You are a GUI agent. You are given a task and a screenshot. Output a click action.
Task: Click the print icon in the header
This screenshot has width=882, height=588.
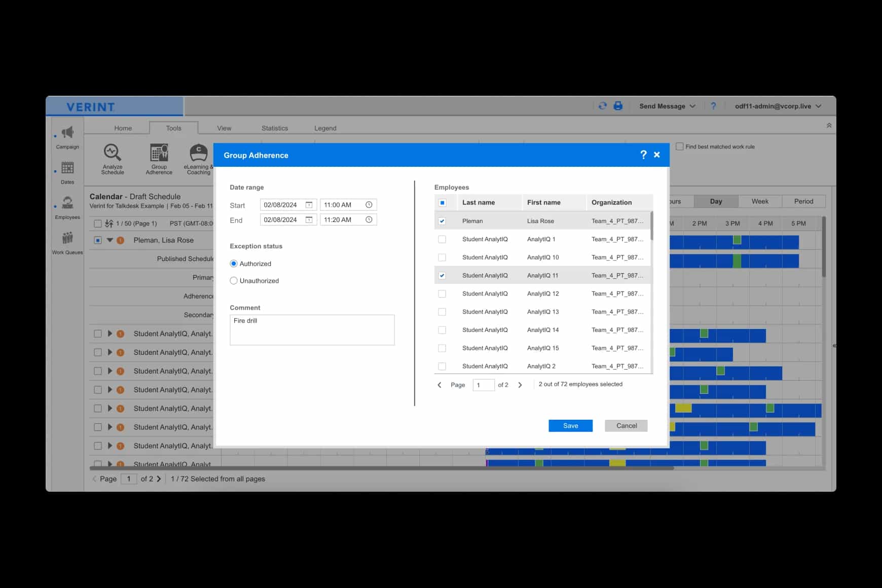pyautogui.click(x=618, y=106)
